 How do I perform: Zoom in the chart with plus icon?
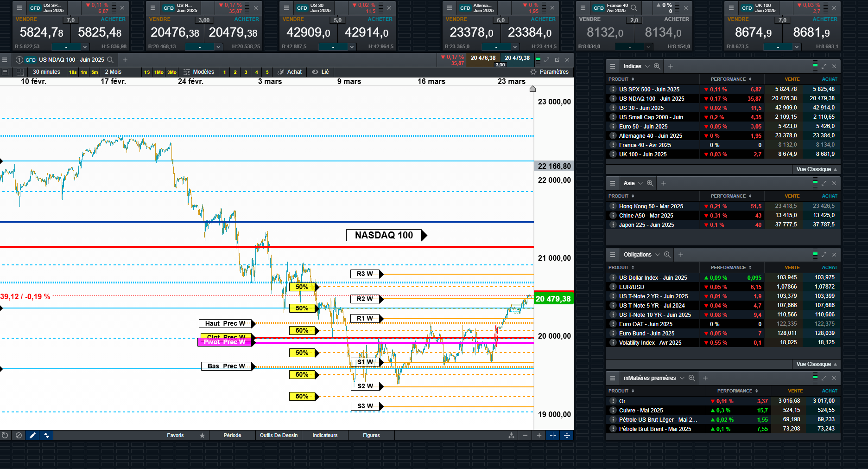(x=539, y=435)
